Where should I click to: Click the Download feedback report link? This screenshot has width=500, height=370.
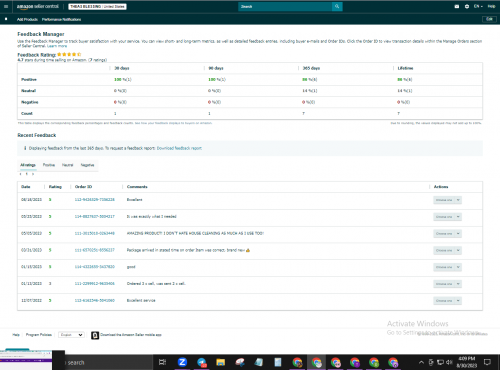click(x=179, y=148)
